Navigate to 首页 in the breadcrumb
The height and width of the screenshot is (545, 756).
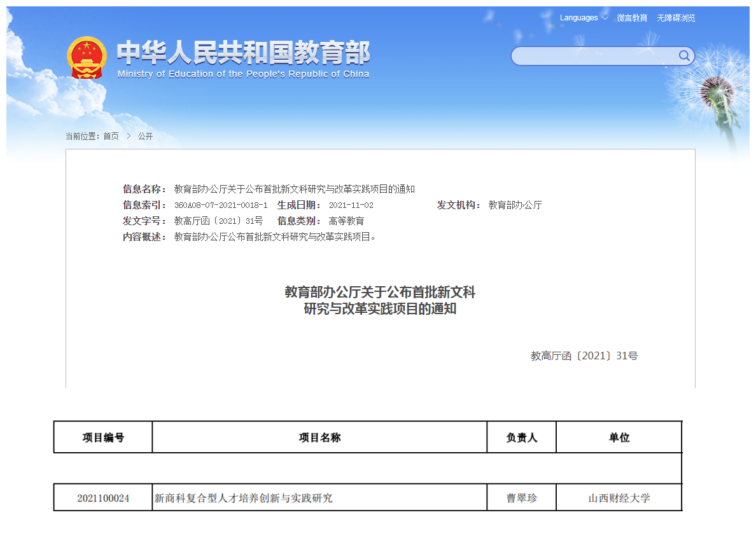pyautogui.click(x=110, y=135)
